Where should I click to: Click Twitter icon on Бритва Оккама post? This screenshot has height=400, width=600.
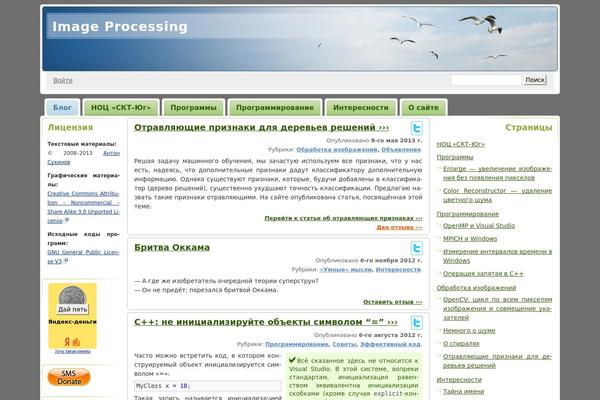[x=417, y=248]
